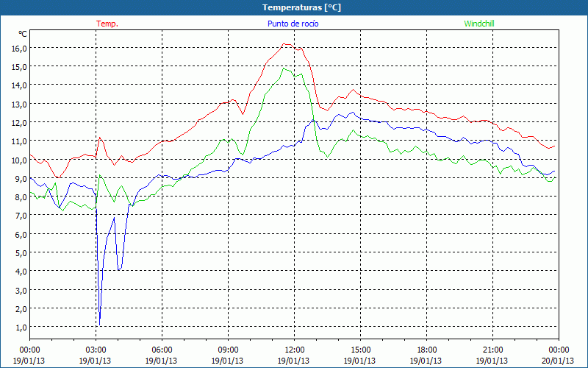Click the 13,0 y-axis value
Viewport: 588px width, 368px height.
[x=19, y=104]
